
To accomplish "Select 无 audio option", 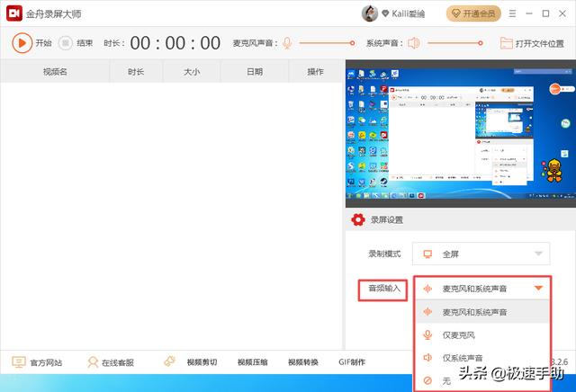I will pyautogui.click(x=482, y=380).
